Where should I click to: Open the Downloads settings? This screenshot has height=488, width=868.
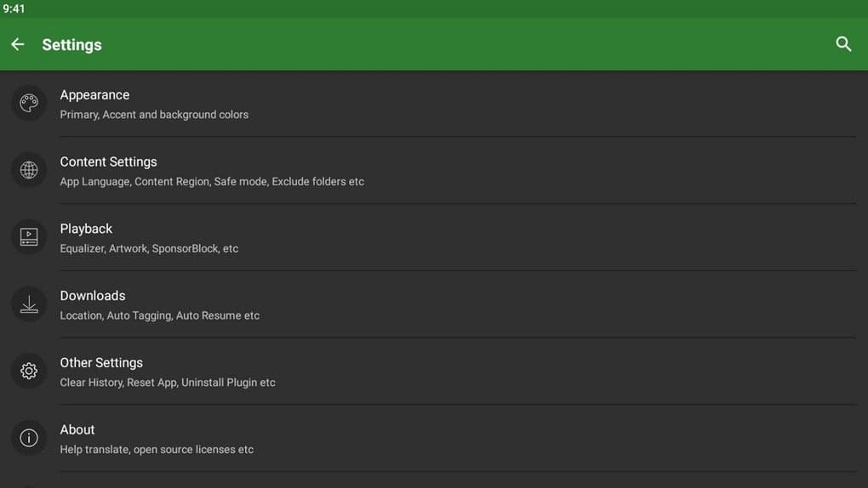[x=434, y=304]
